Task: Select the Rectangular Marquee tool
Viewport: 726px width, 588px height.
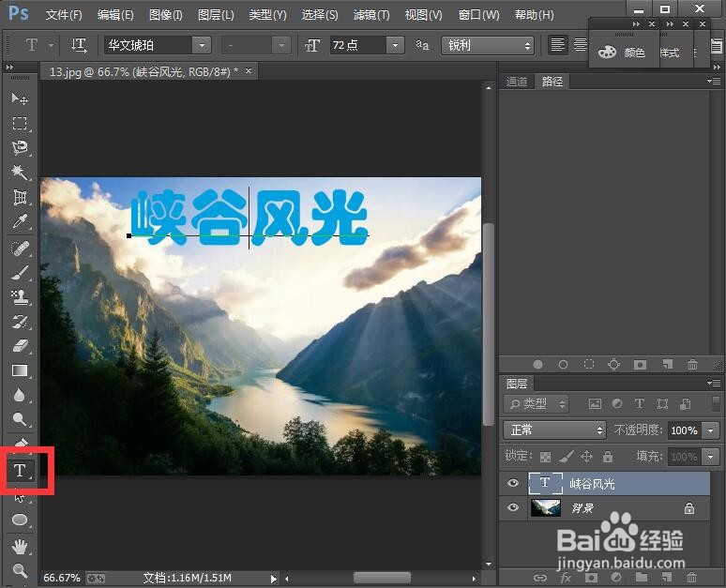Action: [x=20, y=123]
